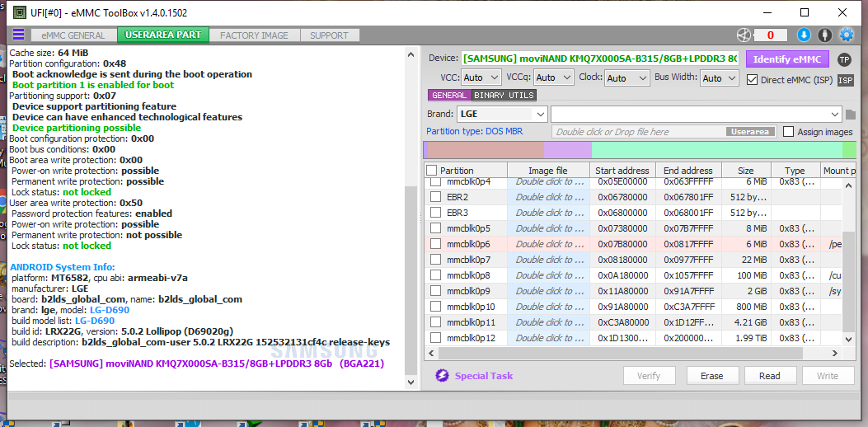Click the USB plug icon
Screen dimensions: 868x427
pos(825,35)
